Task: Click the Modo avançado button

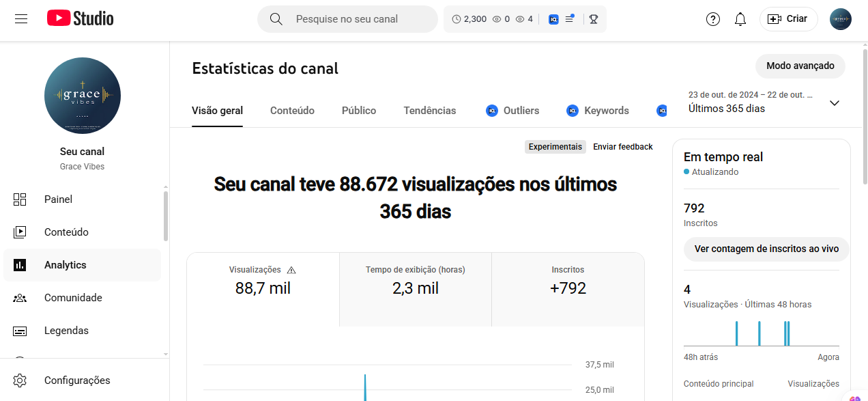Action: pos(800,66)
